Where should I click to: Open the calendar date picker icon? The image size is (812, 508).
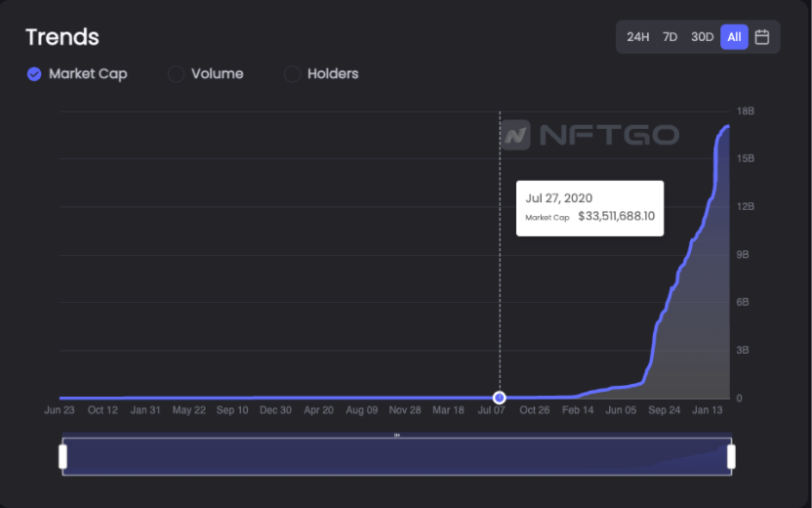coord(762,37)
